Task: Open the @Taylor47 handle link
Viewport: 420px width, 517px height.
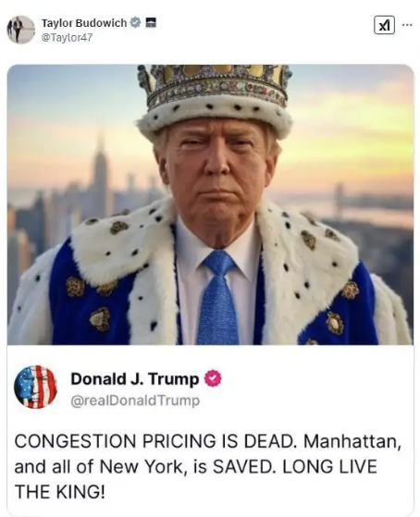Action: point(67,38)
